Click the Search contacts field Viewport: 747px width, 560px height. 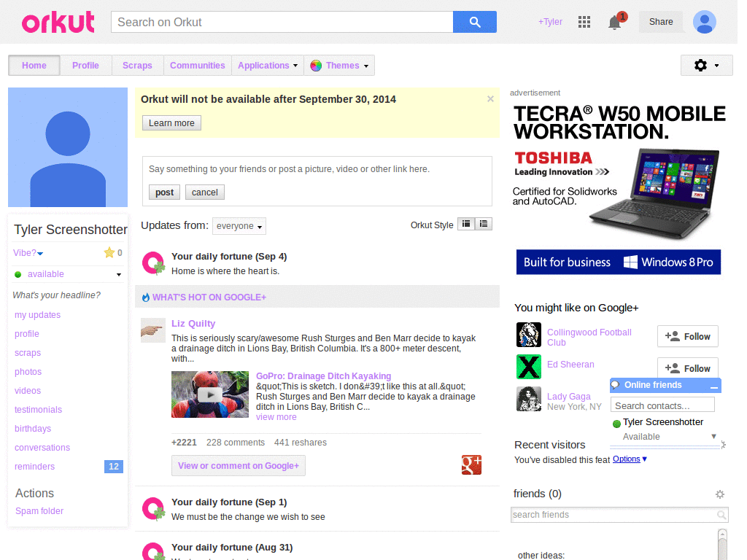point(662,405)
